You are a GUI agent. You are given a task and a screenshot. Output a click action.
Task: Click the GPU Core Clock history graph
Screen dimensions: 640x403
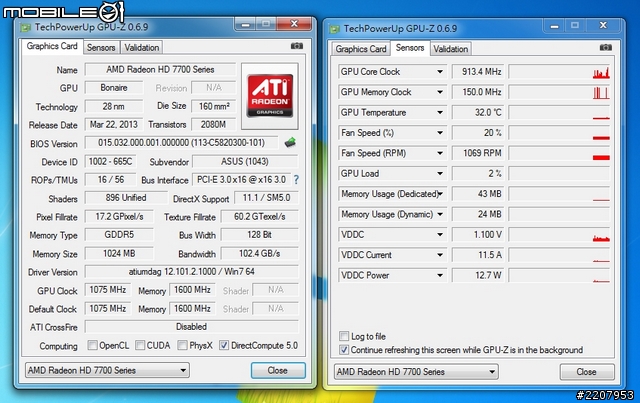click(559, 72)
